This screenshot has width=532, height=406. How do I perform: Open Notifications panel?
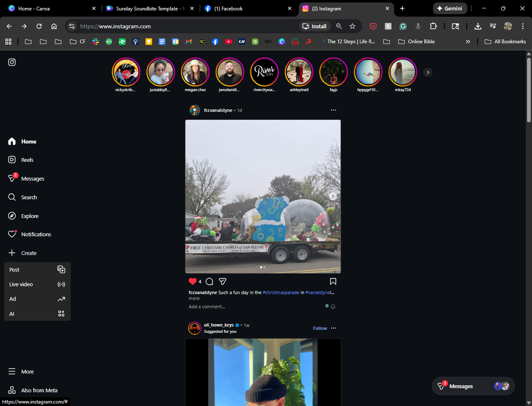click(36, 234)
